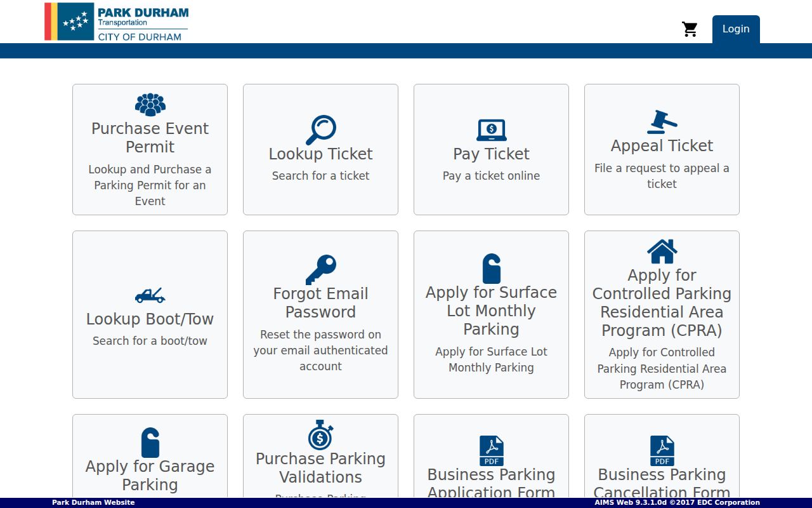Click 'Search for a ticket' description text
Image resolution: width=812 pixels, height=508 pixels.
(x=321, y=176)
